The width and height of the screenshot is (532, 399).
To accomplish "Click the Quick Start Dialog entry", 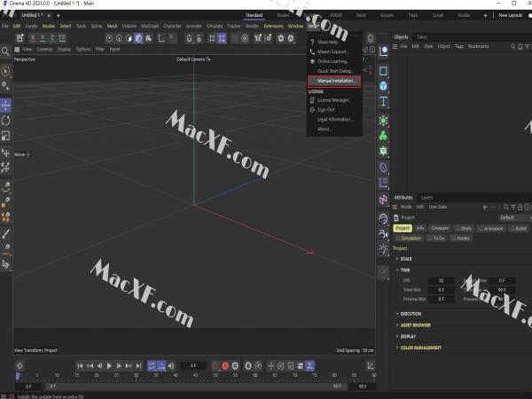I will pos(334,71).
